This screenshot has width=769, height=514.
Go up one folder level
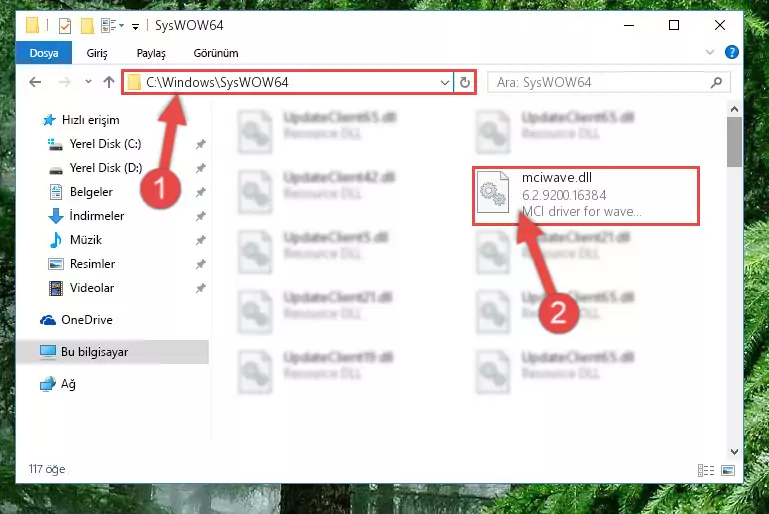point(109,82)
